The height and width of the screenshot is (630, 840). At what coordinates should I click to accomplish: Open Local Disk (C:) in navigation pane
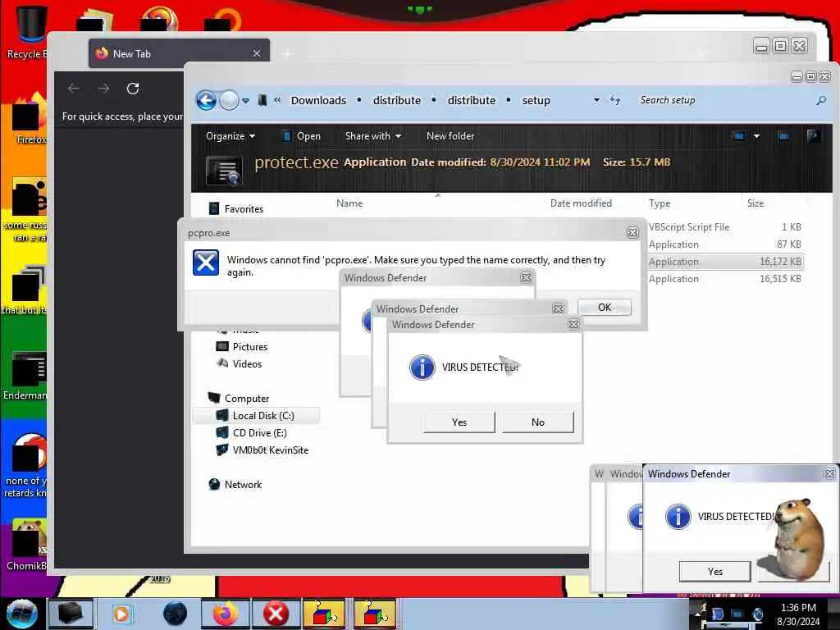[x=256, y=416]
